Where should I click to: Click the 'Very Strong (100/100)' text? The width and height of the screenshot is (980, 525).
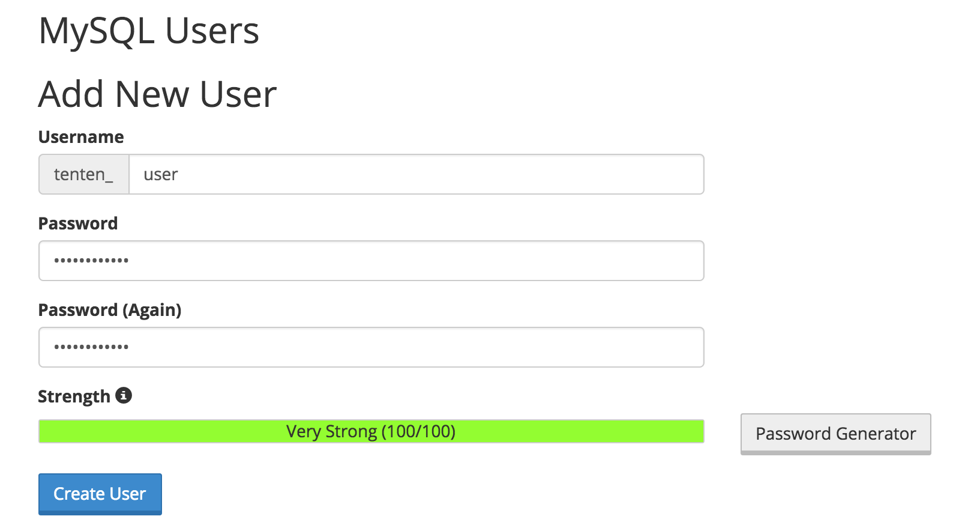371,431
